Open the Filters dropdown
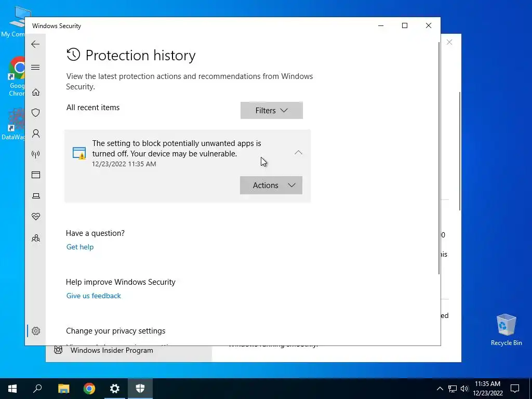 tap(271, 110)
